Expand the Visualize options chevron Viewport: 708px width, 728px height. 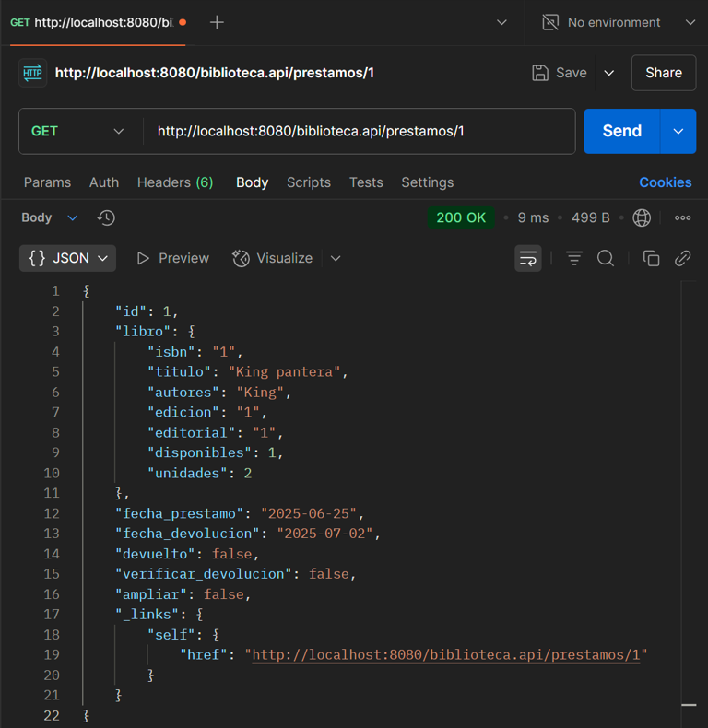coord(336,258)
